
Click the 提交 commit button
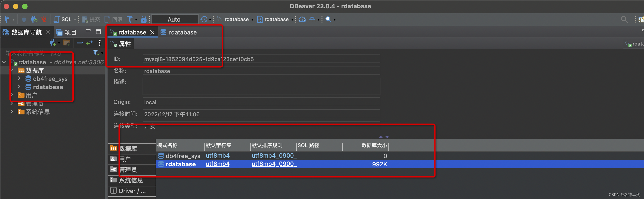91,19
